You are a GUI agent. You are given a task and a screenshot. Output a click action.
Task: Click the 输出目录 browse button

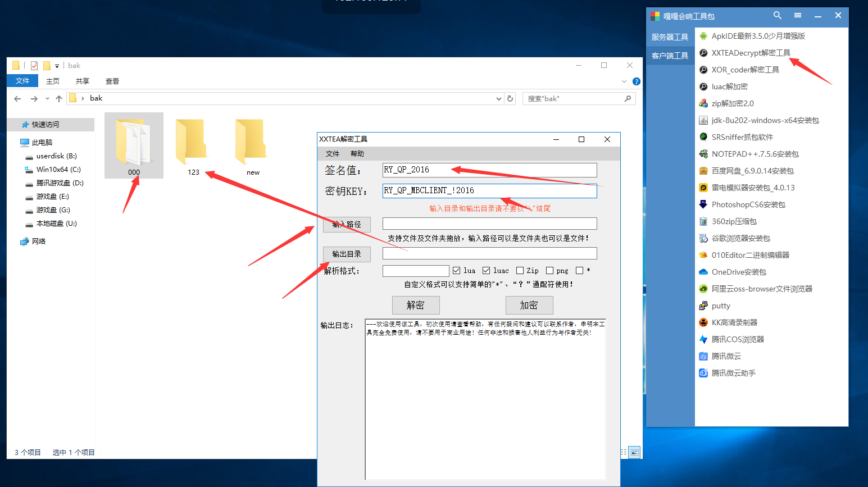347,254
